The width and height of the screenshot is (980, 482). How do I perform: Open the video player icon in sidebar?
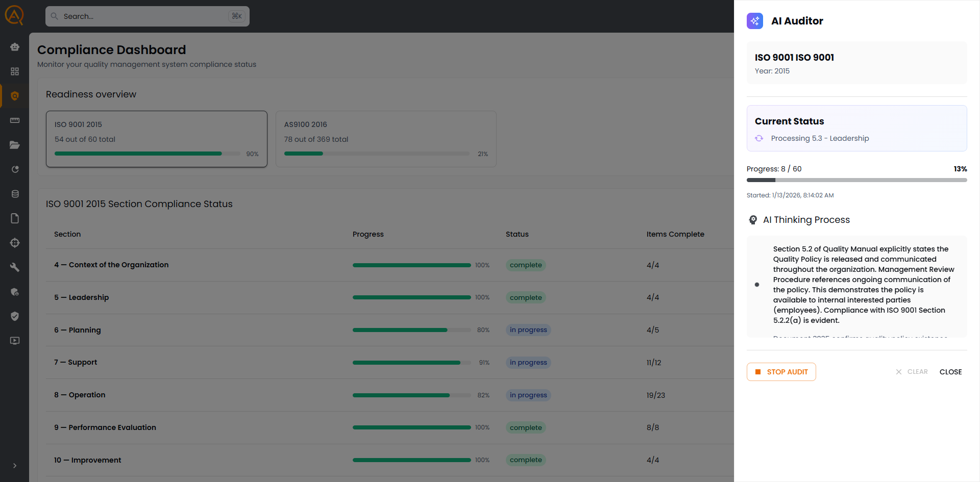(15, 341)
